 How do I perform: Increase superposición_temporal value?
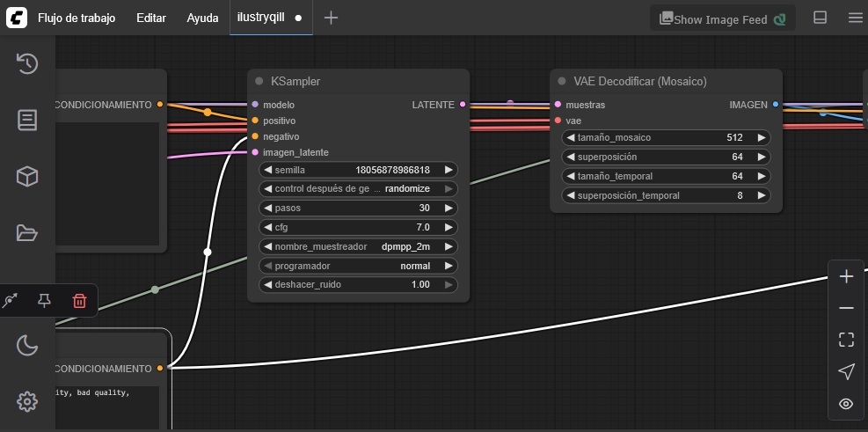coord(762,195)
